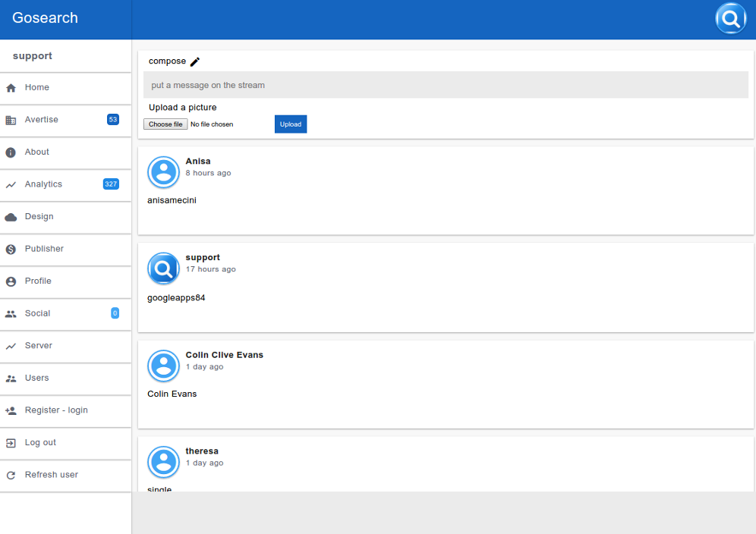Viewport: 756px width, 534px height.
Task: Click the stream message input field
Action: tap(446, 85)
